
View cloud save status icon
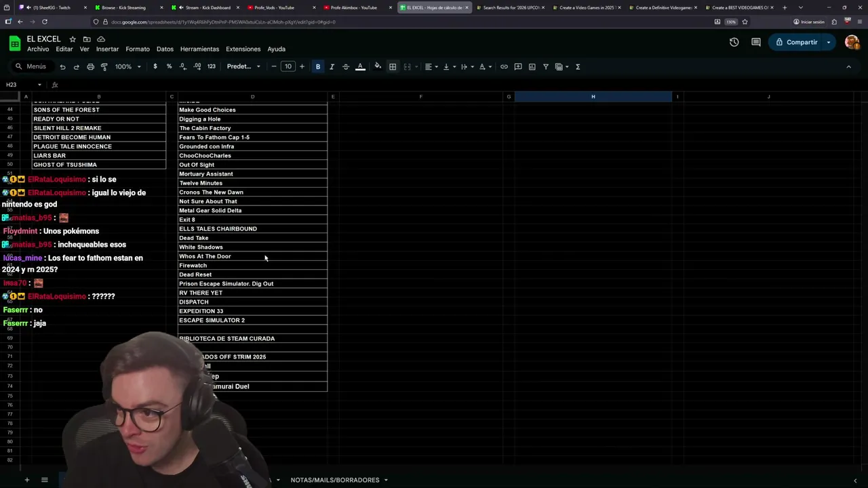point(101,39)
